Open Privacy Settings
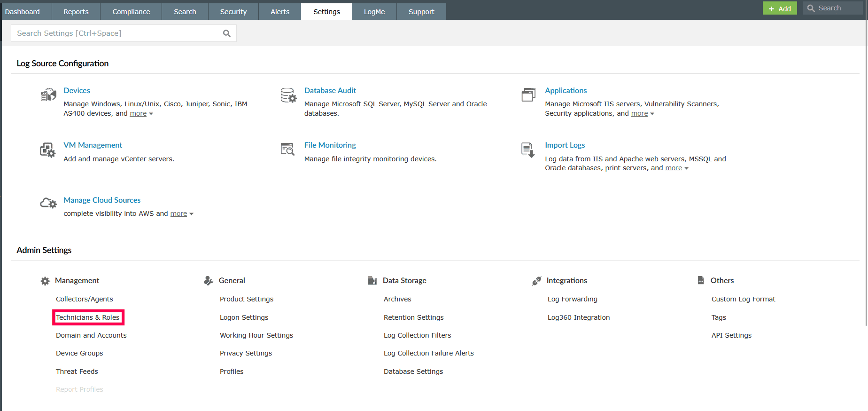The width and height of the screenshot is (868, 411). click(x=246, y=353)
